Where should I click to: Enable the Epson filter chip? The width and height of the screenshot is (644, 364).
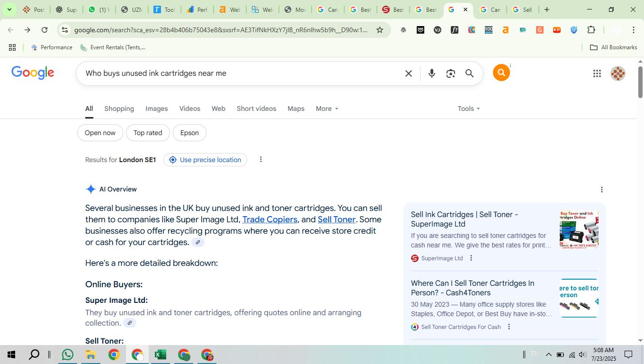click(x=189, y=133)
